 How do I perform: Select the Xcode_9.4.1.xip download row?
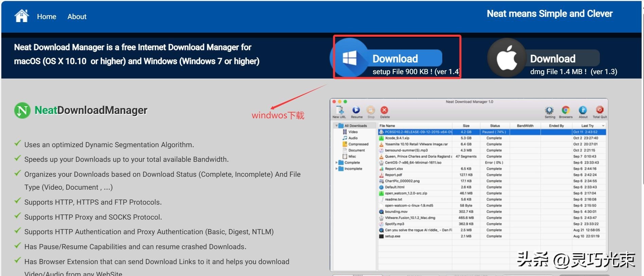point(397,138)
